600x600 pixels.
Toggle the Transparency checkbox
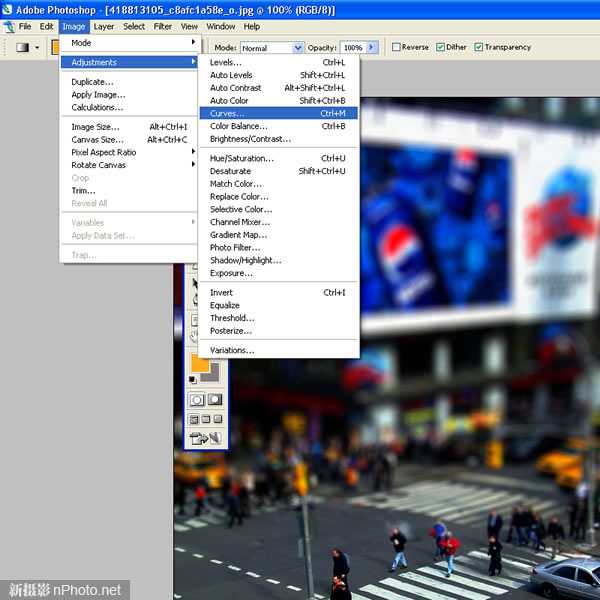[479, 47]
